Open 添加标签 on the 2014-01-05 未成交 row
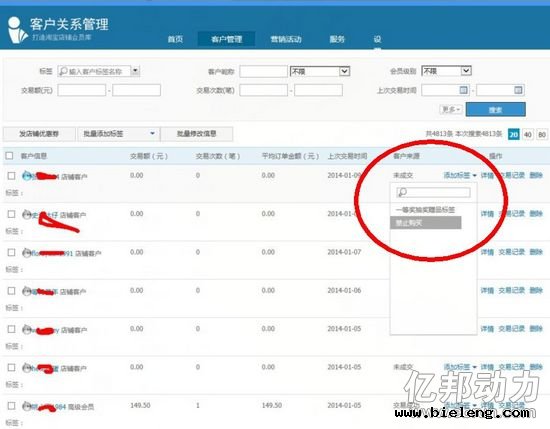The height and width of the screenshot is (429, 550). [x=460, y=367]
